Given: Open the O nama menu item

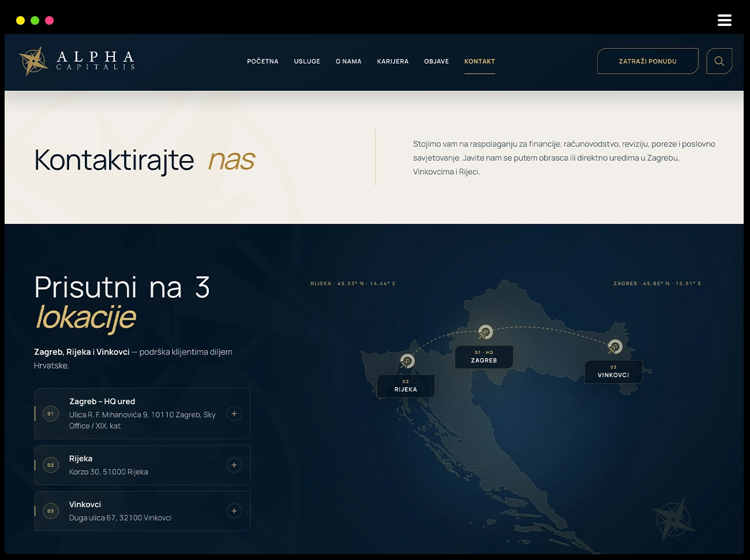Looking at the screenshot, I should [348, 61].
